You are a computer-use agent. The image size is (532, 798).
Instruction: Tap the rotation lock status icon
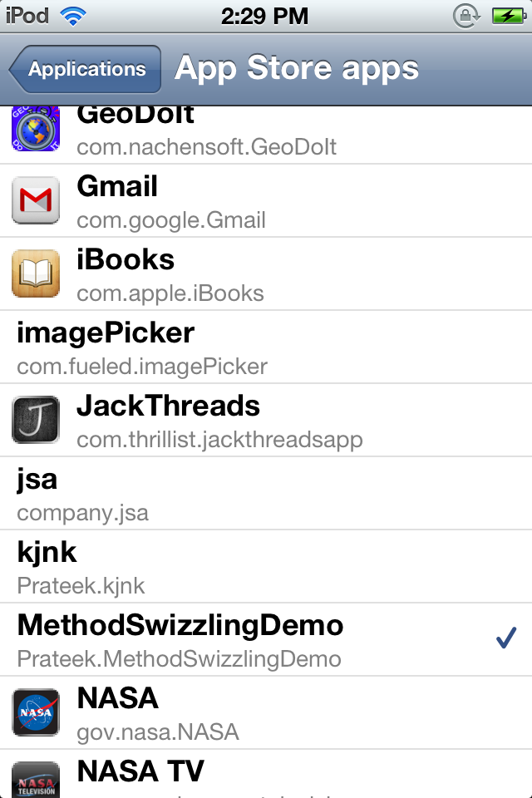466,17
